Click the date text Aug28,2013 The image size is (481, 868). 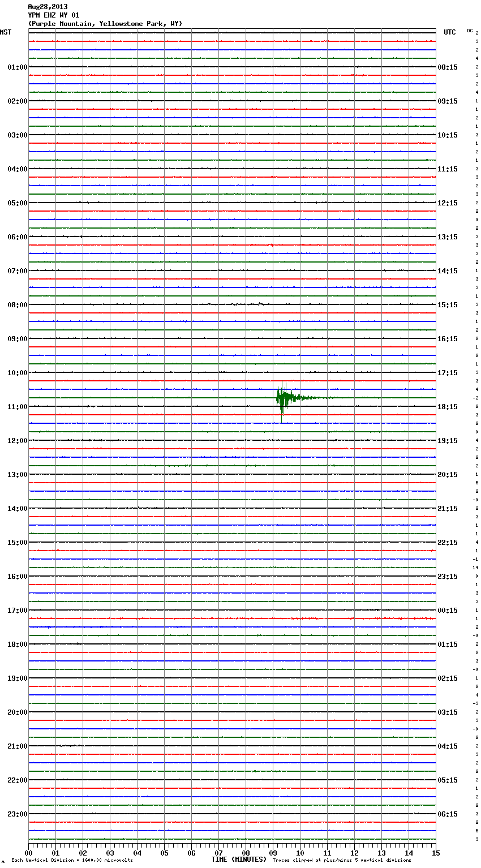pyautogui.click(x=48, y=7)
